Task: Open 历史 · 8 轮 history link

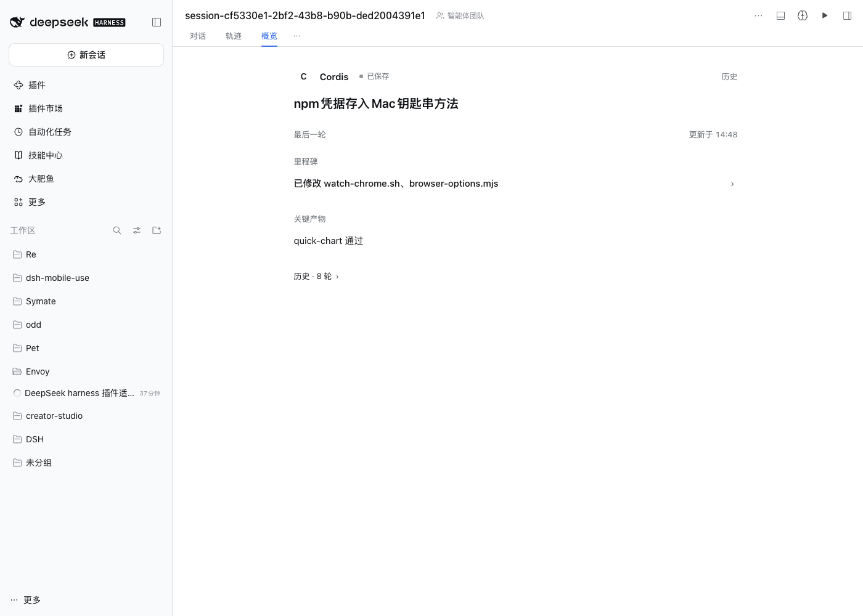Action: pyautogui.click(x=316, y=277)
